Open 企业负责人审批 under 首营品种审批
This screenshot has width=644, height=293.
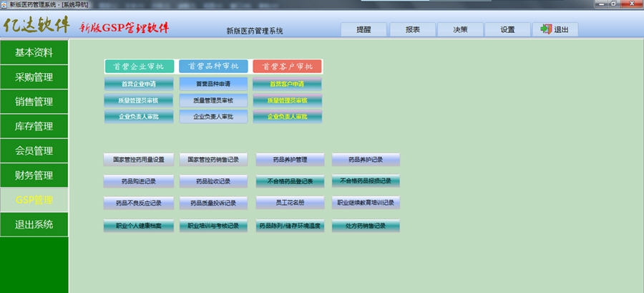click(213, 117)
